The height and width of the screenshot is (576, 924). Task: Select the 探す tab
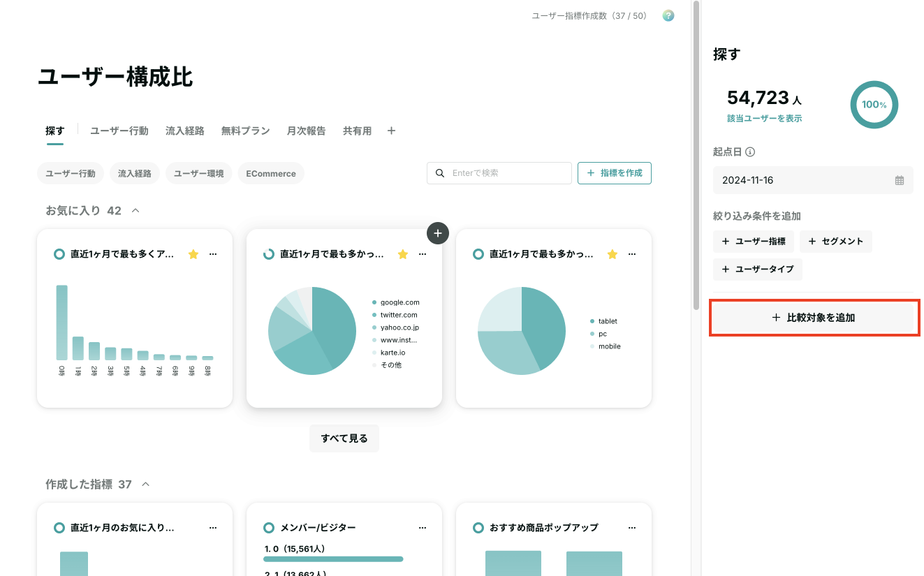point(55,131)
